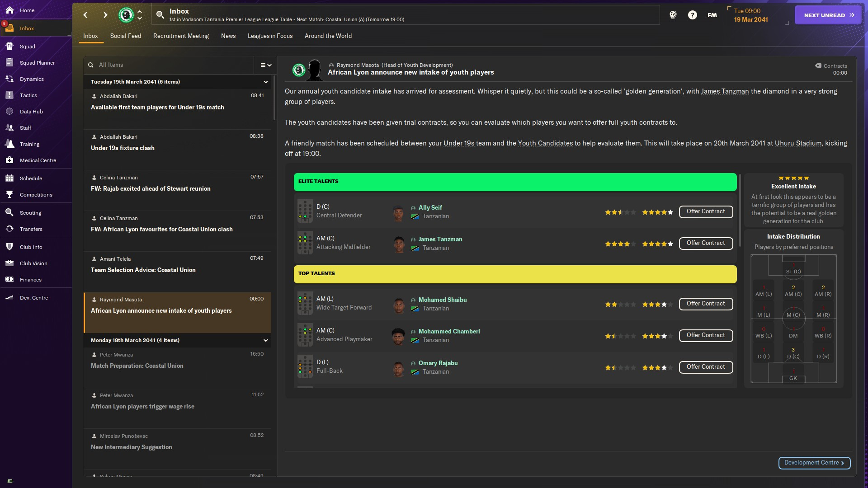This screenshot has height=488, width=868.
Task: Collapse Tuesday 19th March 2041 group
Action: [266, 82]
